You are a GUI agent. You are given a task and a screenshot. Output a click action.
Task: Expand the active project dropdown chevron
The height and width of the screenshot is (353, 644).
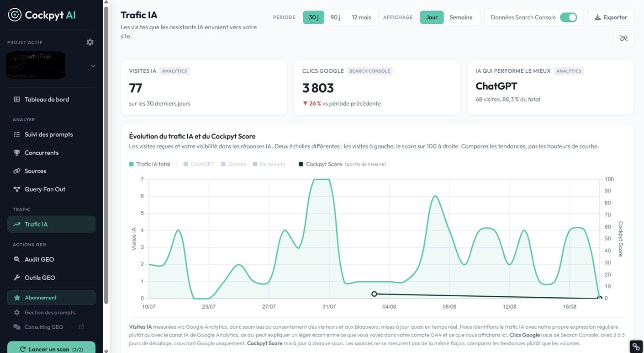coord(93,66)
